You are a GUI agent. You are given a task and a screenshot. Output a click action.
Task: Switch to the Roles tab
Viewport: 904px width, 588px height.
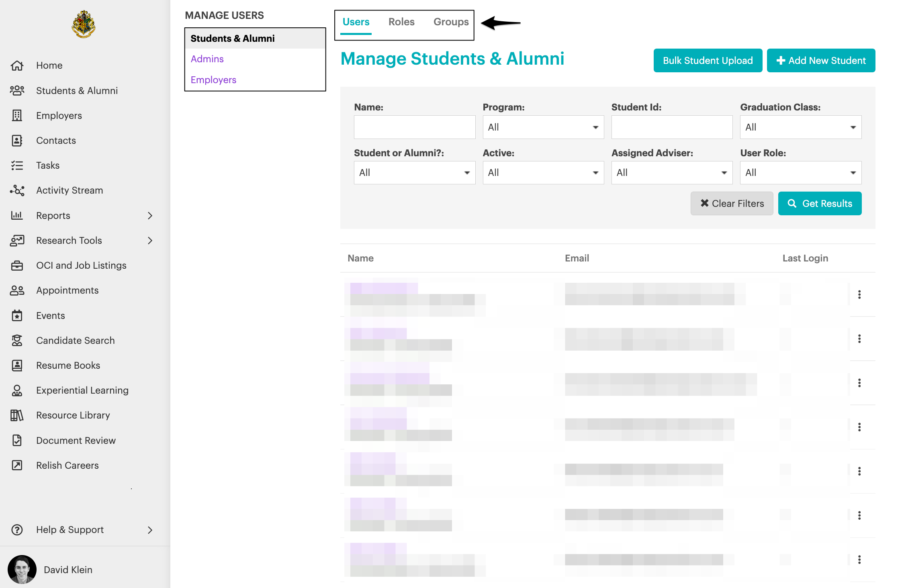tap(401, 22)
